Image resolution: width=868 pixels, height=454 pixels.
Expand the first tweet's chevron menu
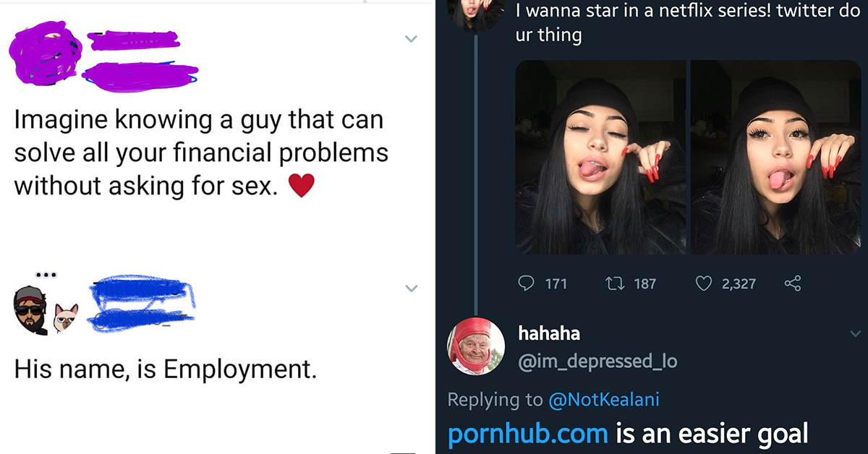(411, 39)
